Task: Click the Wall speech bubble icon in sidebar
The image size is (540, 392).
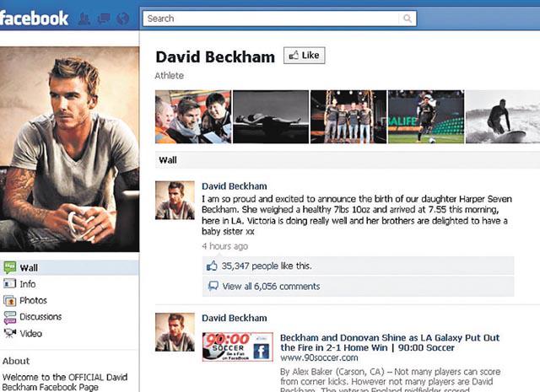Action: point(9,267)
